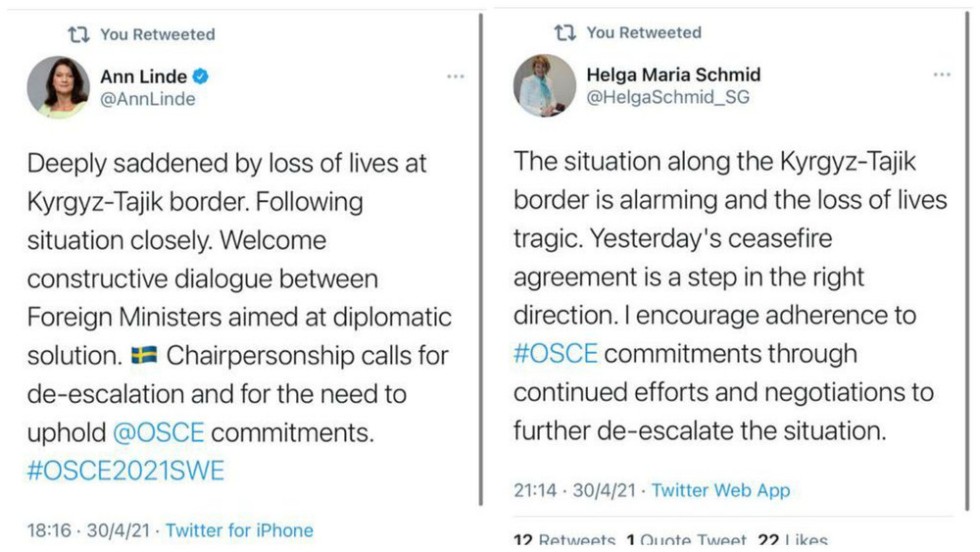This screenshot has width=980, height=552.
Task: Open more options on Ann Linde's tweet
Action: pos(456,76)
